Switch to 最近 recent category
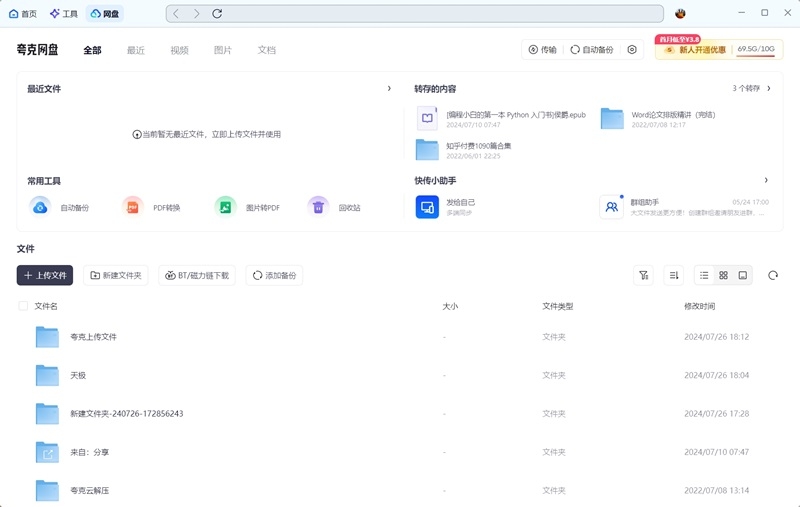 click(136, 50)
